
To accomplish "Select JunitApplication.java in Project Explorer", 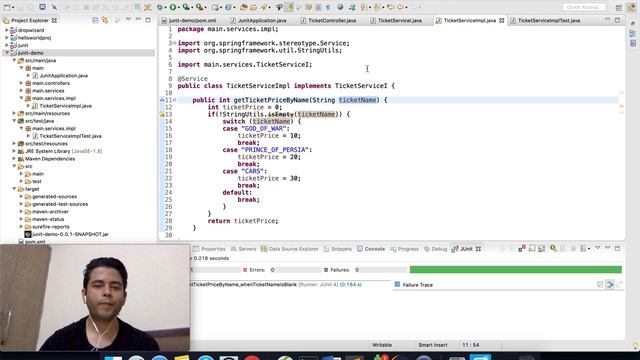I will pyautogui.click(x=60, y=76).
